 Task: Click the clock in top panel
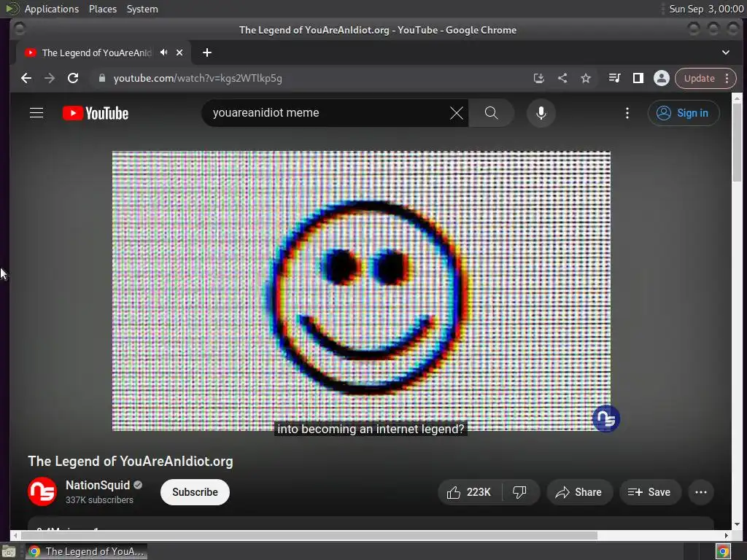[x=706, y=9]
